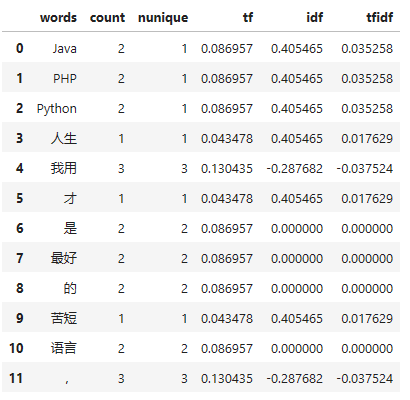Click row index 0
This screenshot has width=410, height=400.
[x=20, y=48]
